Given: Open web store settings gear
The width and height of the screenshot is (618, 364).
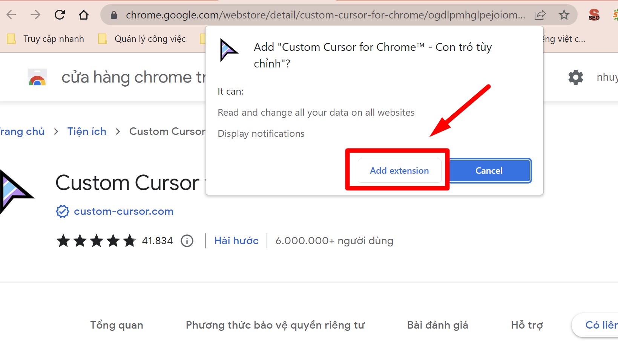Looking at the screenshot, I should click(576, 77).
